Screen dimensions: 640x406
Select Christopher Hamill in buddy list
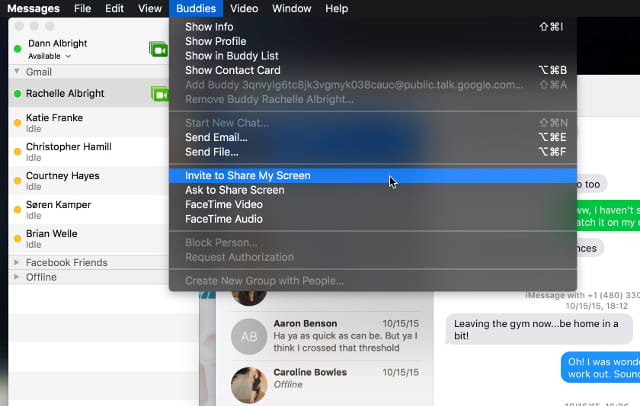[89, 152]
